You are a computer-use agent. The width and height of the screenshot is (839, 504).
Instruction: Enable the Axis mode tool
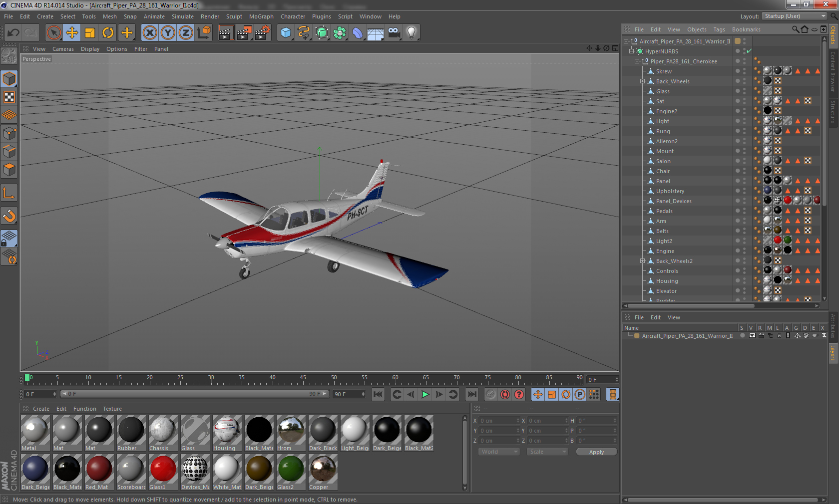click(9, 193)
